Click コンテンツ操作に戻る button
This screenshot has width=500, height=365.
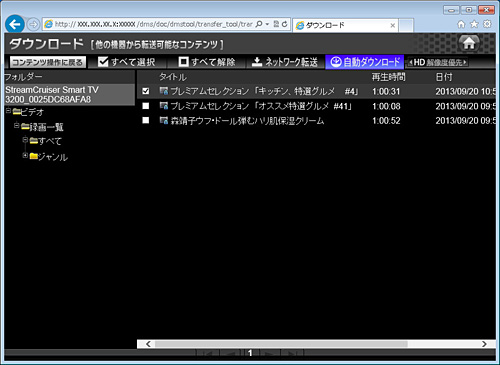(x=48, y=62)
